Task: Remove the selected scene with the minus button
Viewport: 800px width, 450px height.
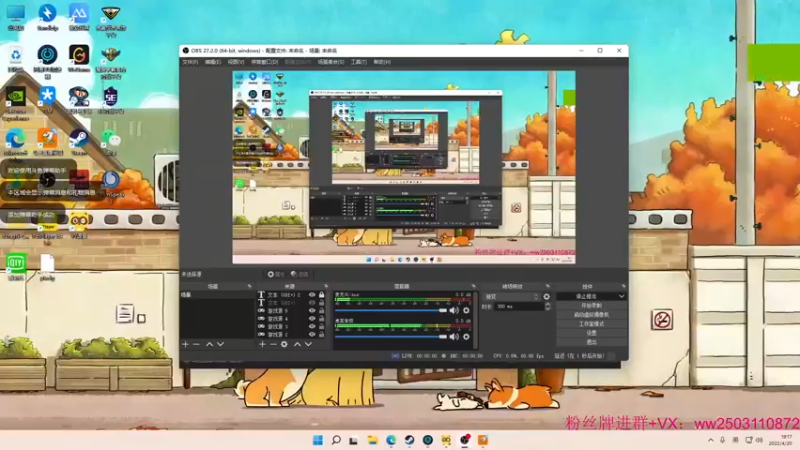Action: click(x=196, y=344)
